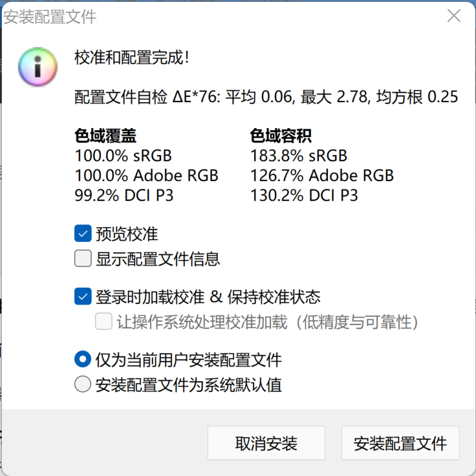Screen dimensions: 476x476
Task: Click the 130.2% DCI P3 volume value
Action: 304,195
